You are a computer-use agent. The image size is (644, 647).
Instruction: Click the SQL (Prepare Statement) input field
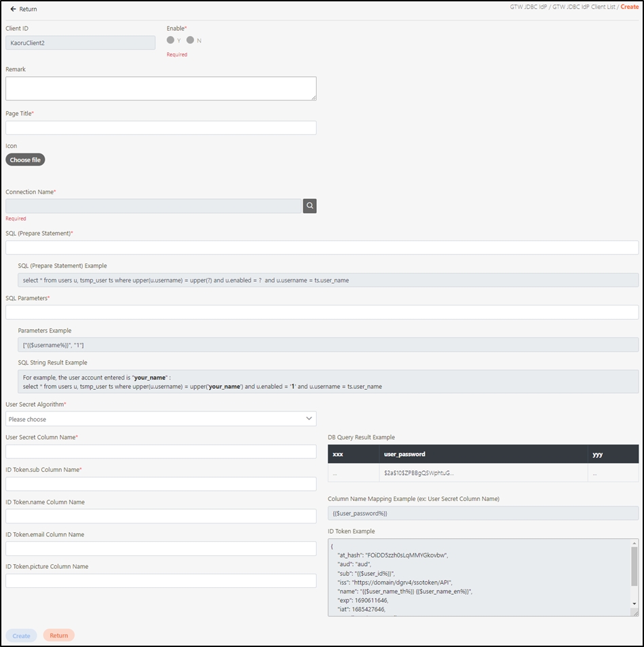pyautogui.click(x=322, y=248)
